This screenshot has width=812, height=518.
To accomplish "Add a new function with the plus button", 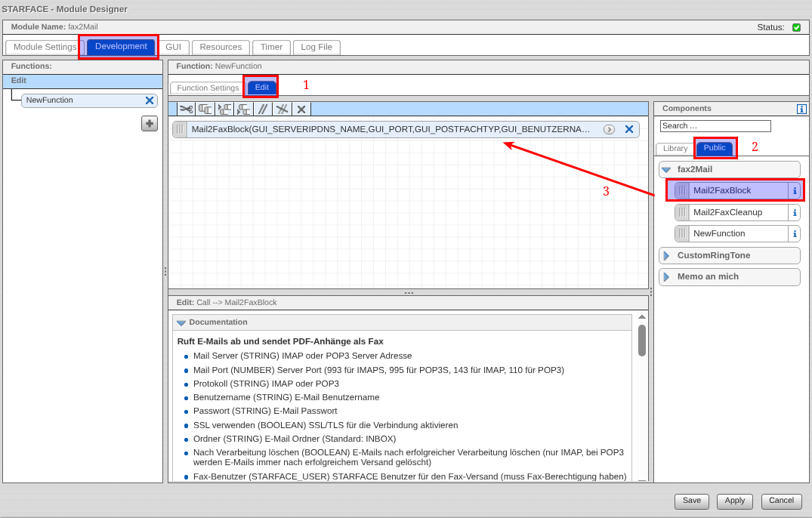I will (150, 124).
